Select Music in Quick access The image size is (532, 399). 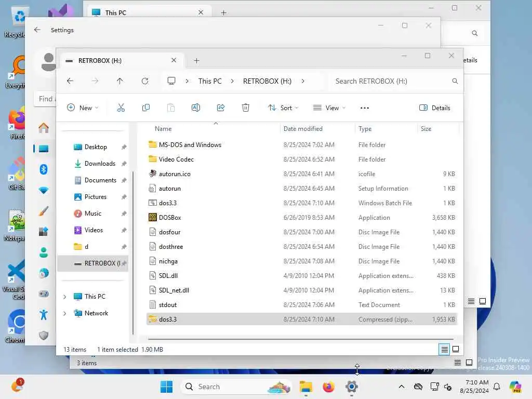(x=93, y=214)
